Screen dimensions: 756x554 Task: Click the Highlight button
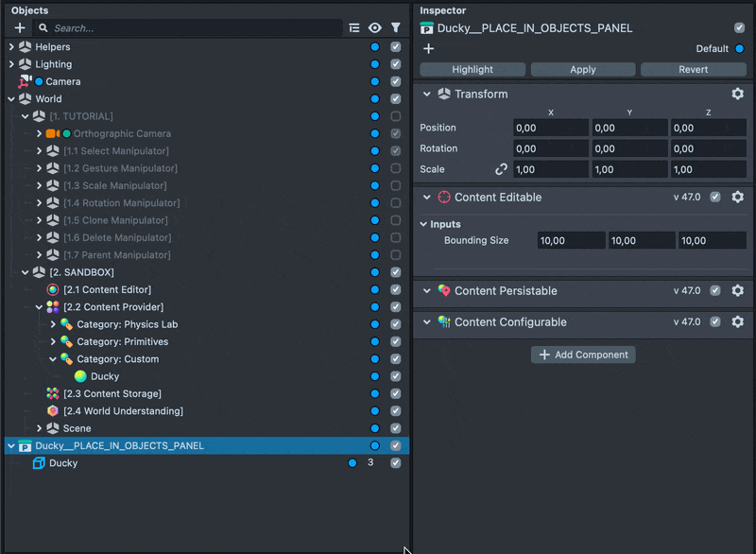[x=472, y=69]
